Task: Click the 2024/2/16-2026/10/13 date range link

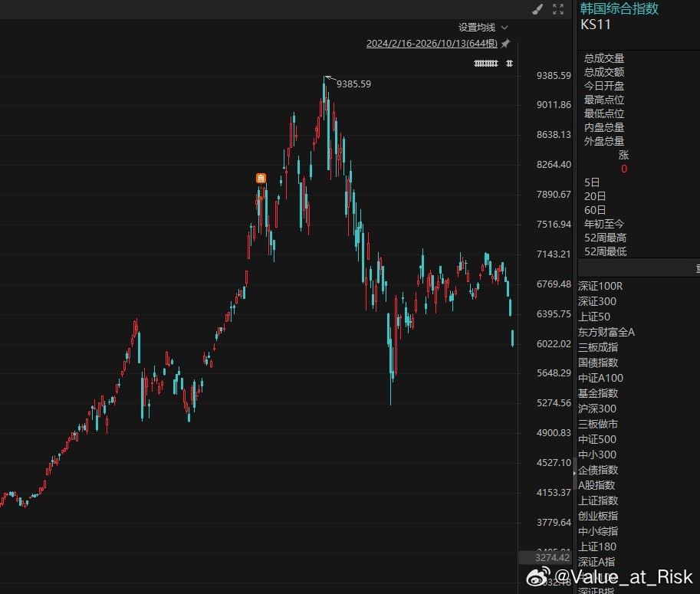Action: pos(432,43)
